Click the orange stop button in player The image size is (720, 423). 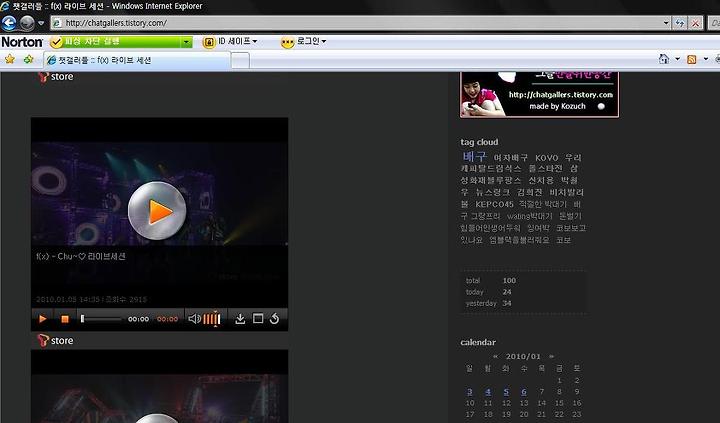[x=65, y=319]
